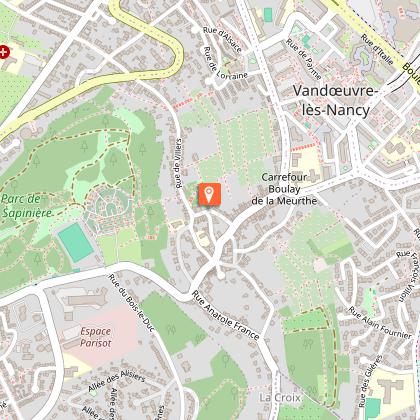This screenshot has width=420, height=420.
Task: Click the teal sports field in the park
Action: 76,242
